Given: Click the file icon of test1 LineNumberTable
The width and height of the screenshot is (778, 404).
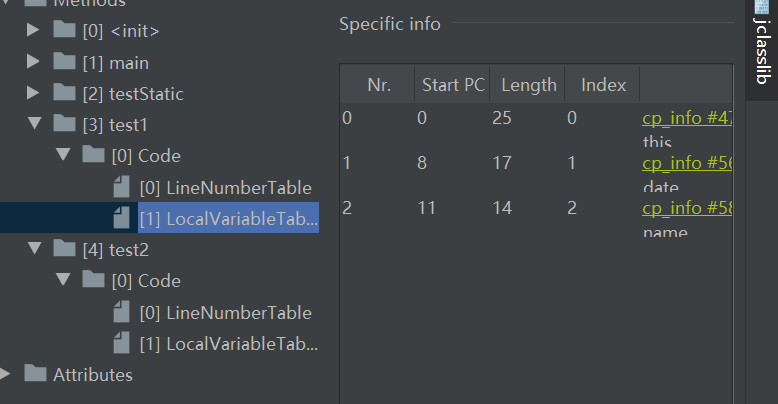Looking at the screenshot, I should [122, 187].
